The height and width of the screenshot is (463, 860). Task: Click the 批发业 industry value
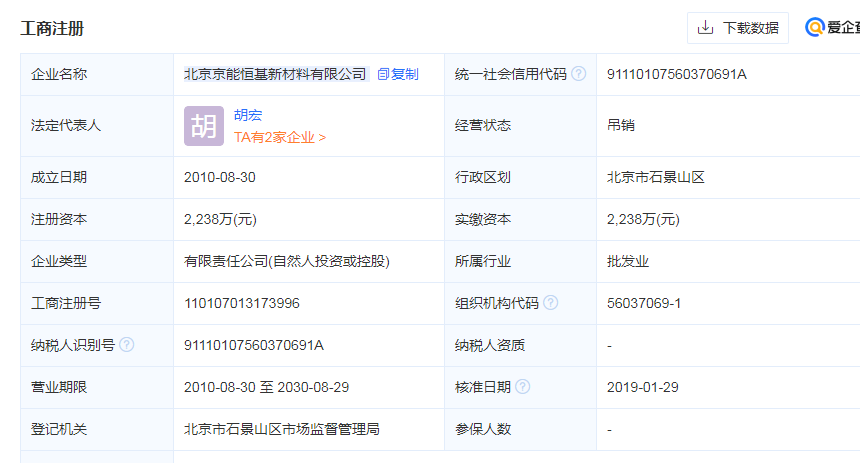click(x=628, y=261)
